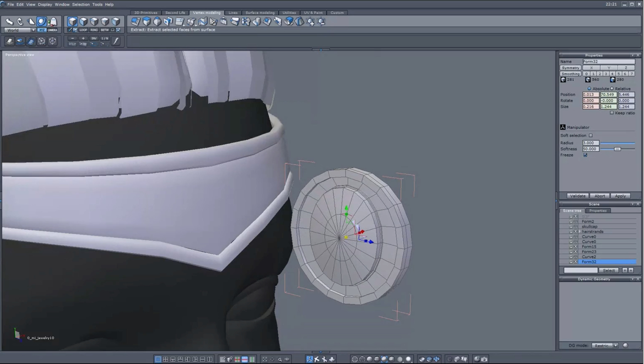The width and height of the screenshot is (644, 364).
Task: Toggle the Soft selection checkbox
Action: [590, 135]
